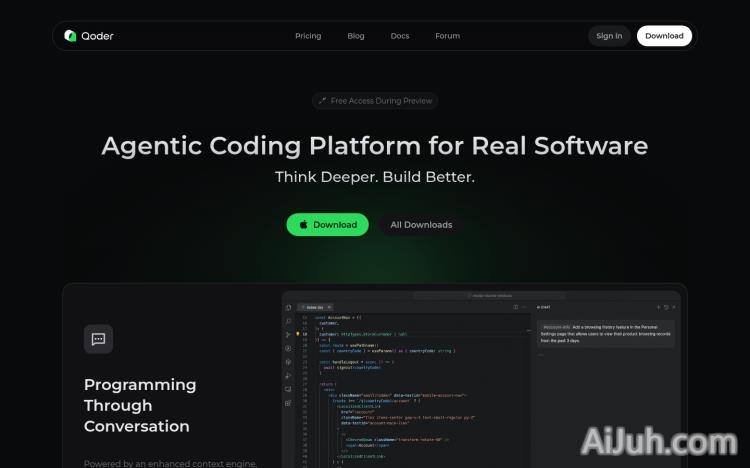Open the Explorer icon in the IDE sidebar

288,308
